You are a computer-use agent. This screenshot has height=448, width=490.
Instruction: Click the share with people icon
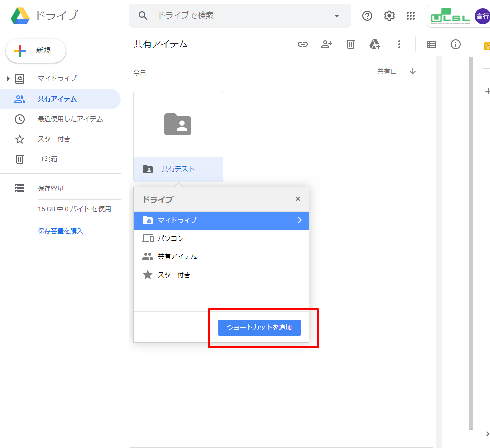pos(327,44)
